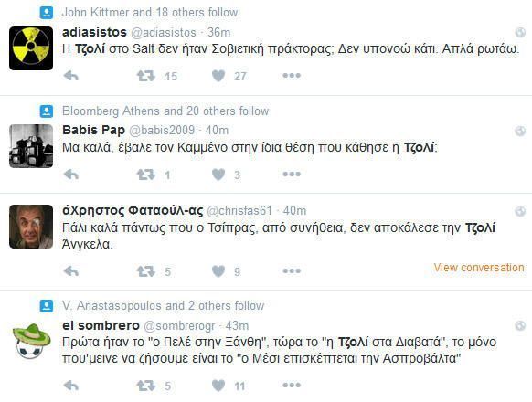Retweet el sombrero's tweet
Screen dimensions: 532x402
coord(146,386)
